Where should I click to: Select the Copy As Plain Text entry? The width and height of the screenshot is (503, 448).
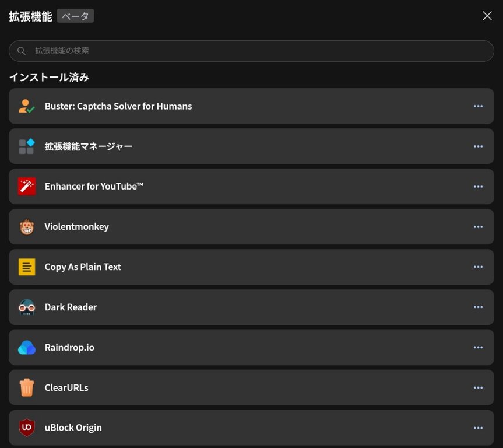(233, 267)
